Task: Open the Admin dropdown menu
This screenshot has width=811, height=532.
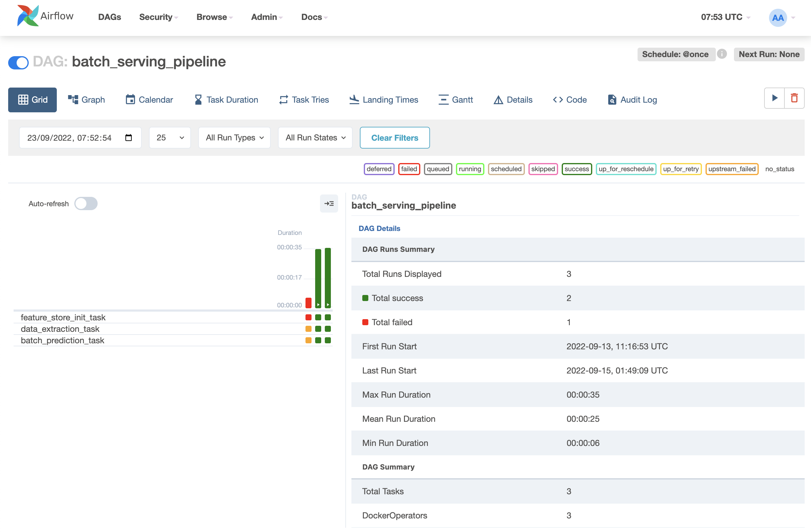Action: point(267,17)
